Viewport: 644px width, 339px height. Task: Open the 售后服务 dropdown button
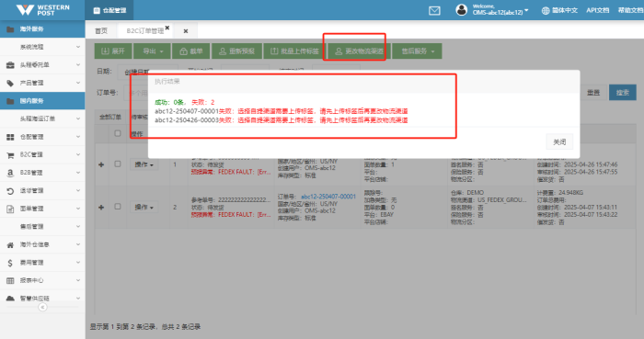tap(417, 51)
